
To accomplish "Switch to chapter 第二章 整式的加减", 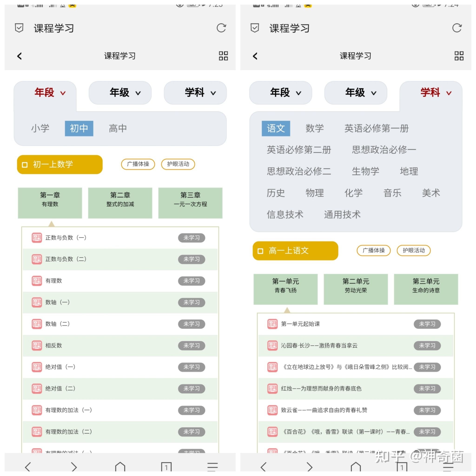I will pos(120,202).
